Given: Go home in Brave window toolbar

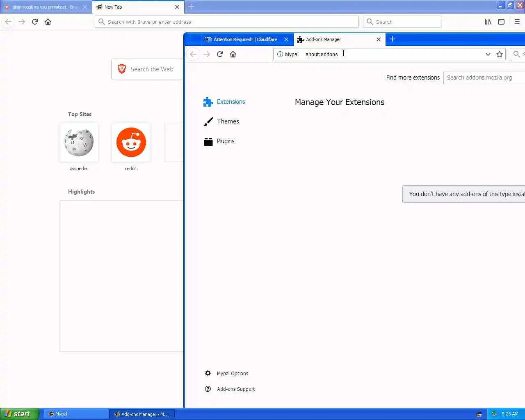Looking at the screenshot, I should (x=48, y=22).
